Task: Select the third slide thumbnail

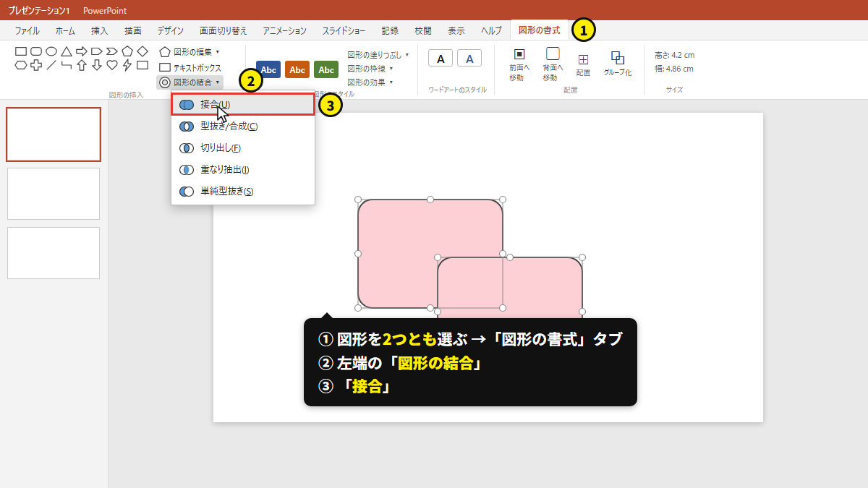Action: coord(54,253)
